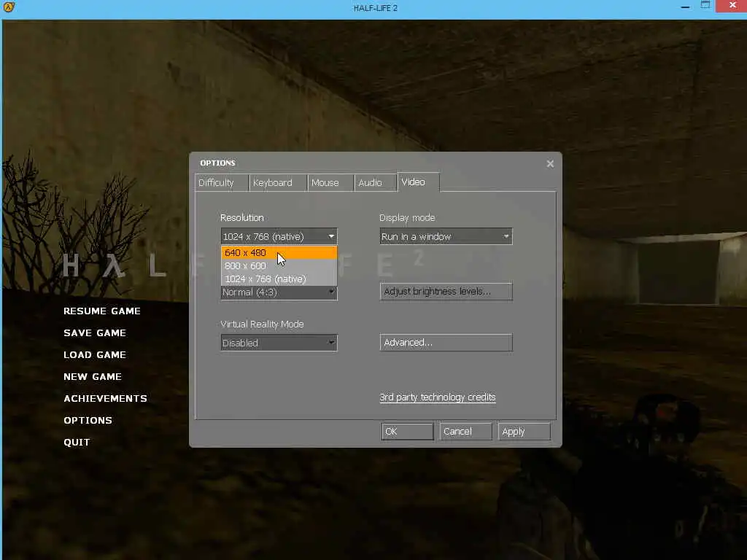This screenshot has height=560, width=747.
Task: Apply the video settings
Action: [524, 432]
